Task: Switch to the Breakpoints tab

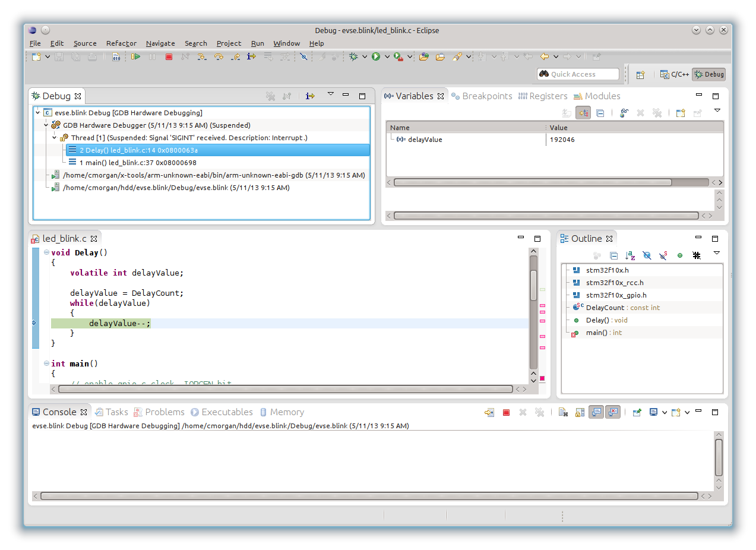Action: [482, 96]
